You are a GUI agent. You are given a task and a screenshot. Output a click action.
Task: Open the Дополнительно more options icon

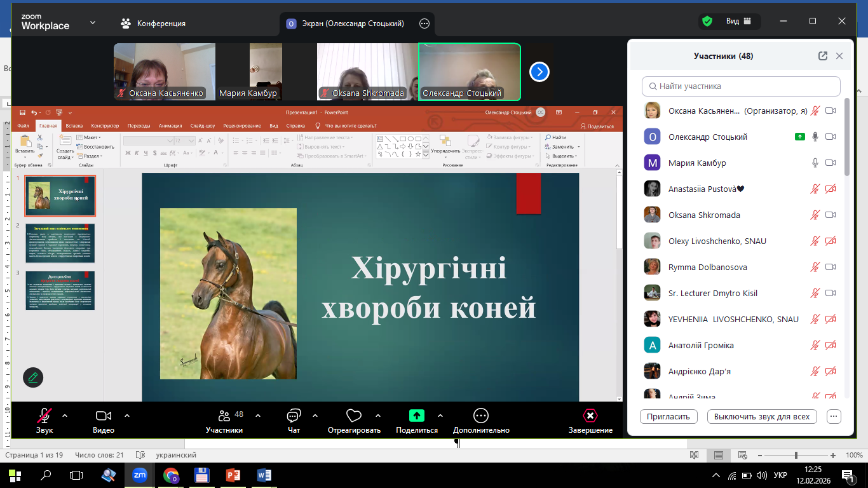(481, 416)
